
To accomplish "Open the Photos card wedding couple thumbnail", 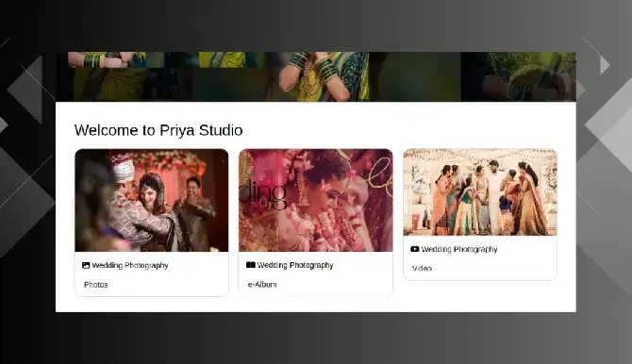I will [x=152, y=200].
